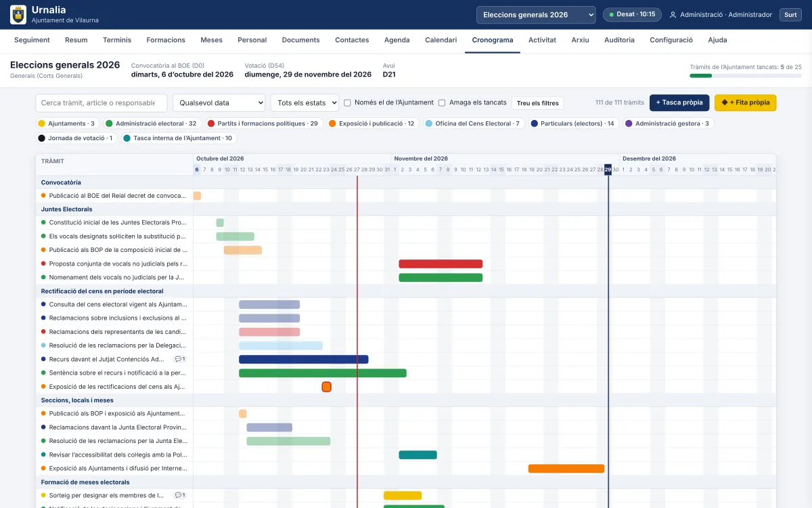Click the teal Revisar l'accessibilitat bar
Screen dimensions: 812x508
point(418,455)
